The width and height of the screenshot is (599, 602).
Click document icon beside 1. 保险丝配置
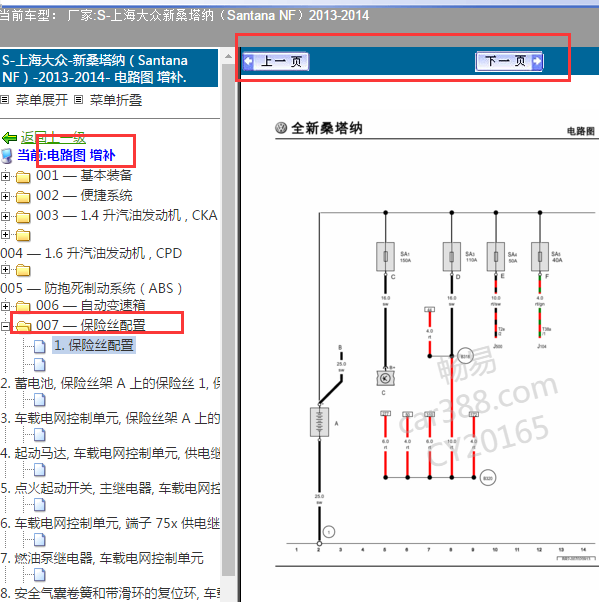point(40,346)
